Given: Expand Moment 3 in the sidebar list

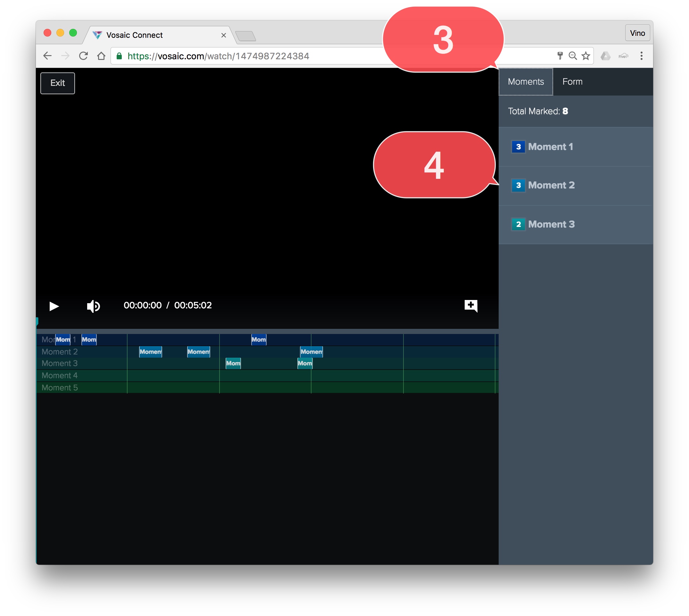Looking at the screenshot, I should click(551, 224).
